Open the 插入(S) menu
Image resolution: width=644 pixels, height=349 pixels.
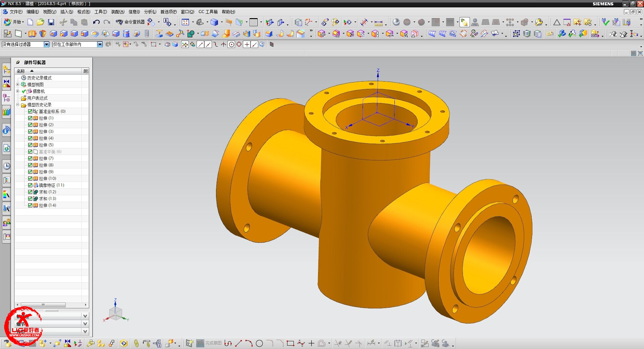pos(66,12)
